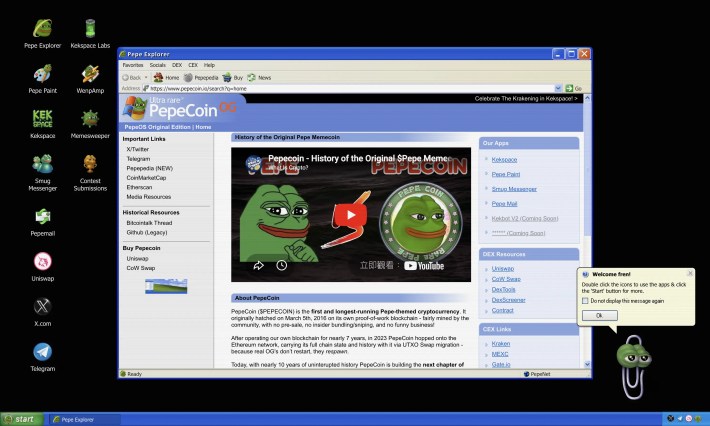710x426 pixels.
Task: Check 'Do not display this message again'
Action: (x=585, y=300)
